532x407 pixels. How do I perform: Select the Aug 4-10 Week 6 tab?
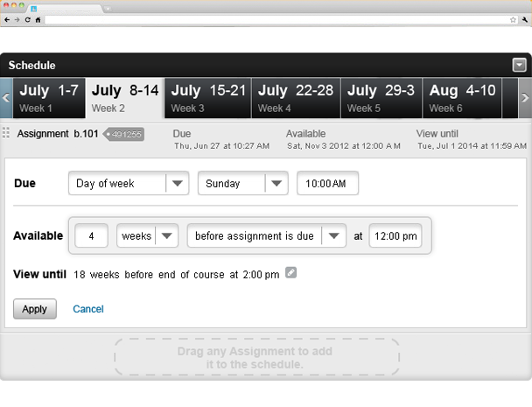[x=461, y=98]
